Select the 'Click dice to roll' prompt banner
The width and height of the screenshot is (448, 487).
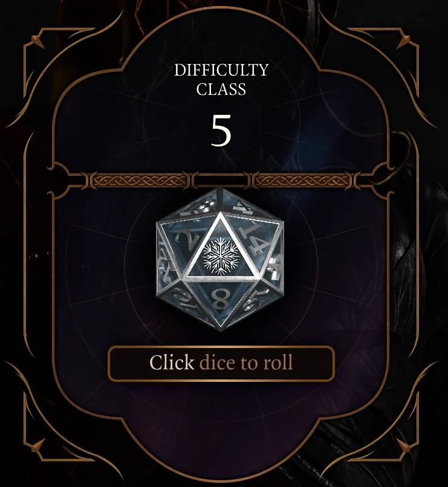pos(221,363)
